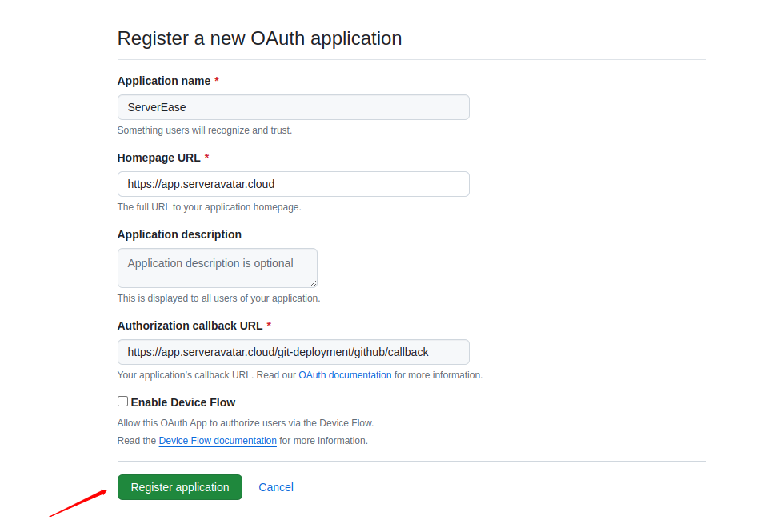Open the OAuth documentation link
Viewport: 781px width, 532px height.
click(x=345, y=375)
